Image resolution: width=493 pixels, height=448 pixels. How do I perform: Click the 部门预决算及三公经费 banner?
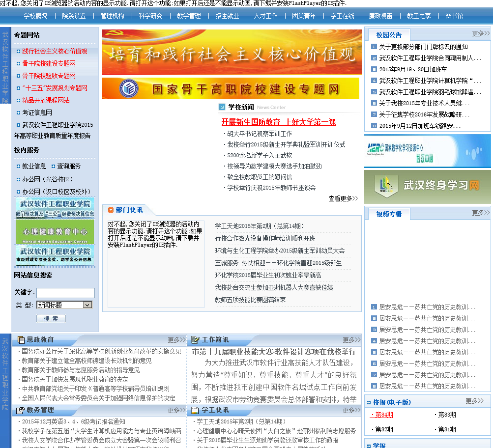(x=55, y=208)
